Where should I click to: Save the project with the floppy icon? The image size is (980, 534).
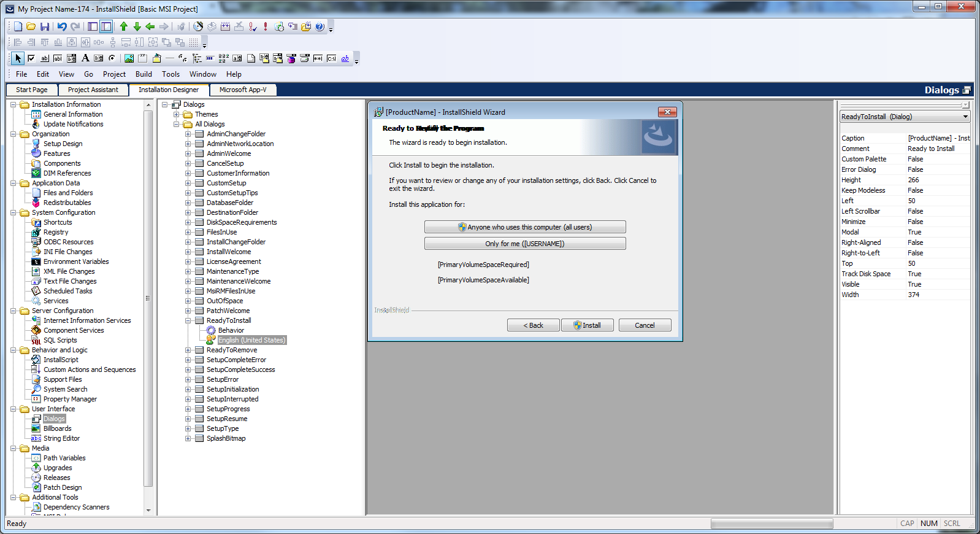44,26
